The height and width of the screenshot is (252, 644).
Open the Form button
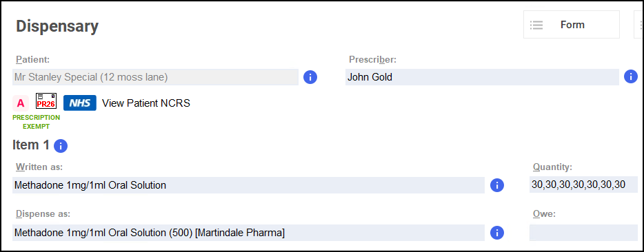pos(572,25)
